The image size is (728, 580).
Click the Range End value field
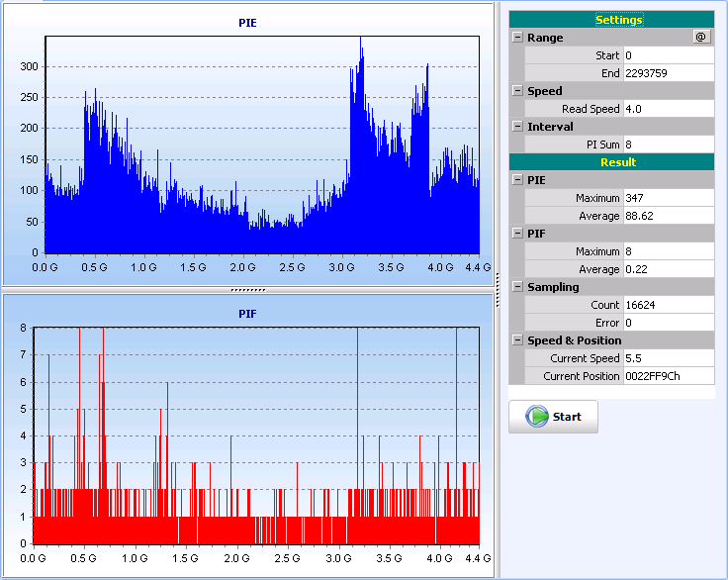click(668, 73)
